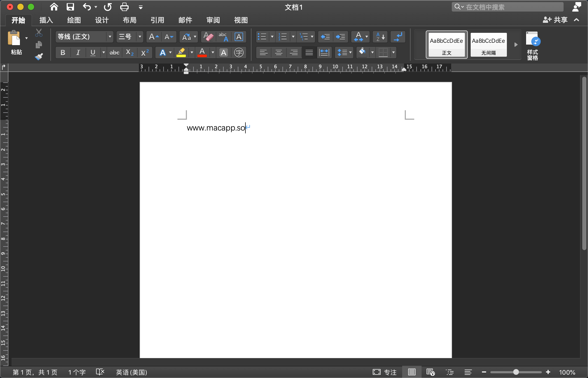Toggle superscript X² formatting

coord(145,52)
